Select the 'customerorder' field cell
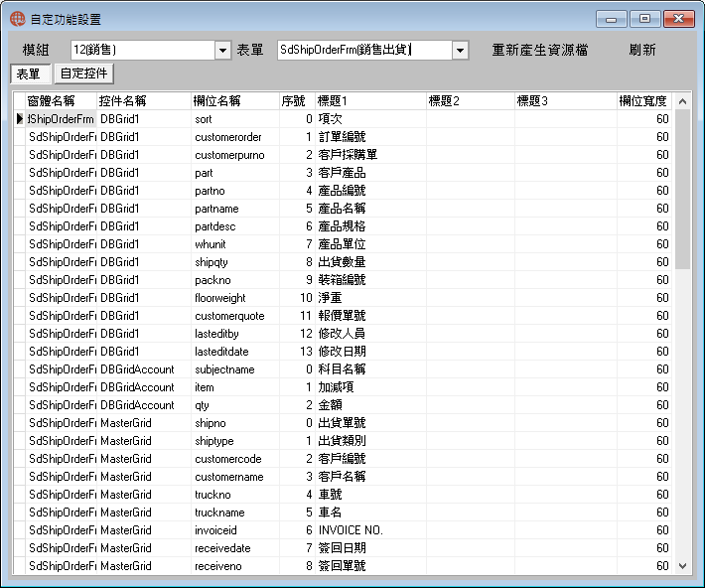 tap(235, 137)
